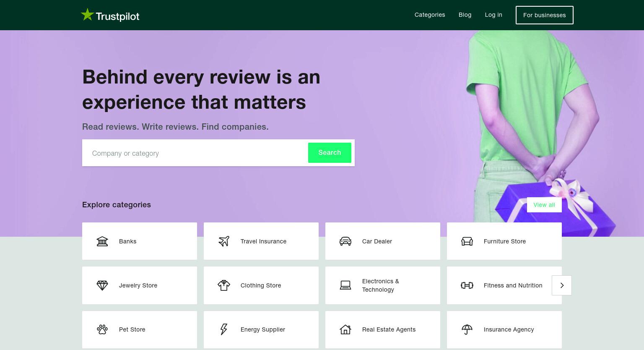Show next categories with the right chevron
This screenshot has width=644, height=350.
pyautogui.click(x=562, y=285)
